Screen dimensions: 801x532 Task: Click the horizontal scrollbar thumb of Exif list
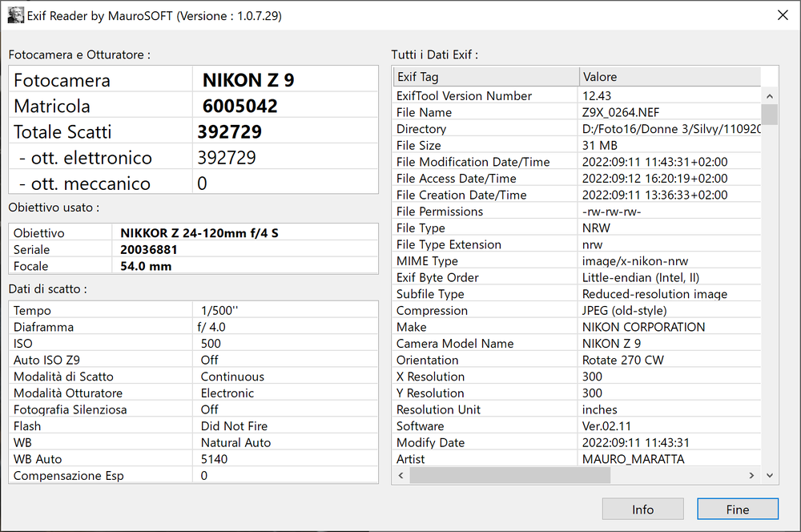509,475
